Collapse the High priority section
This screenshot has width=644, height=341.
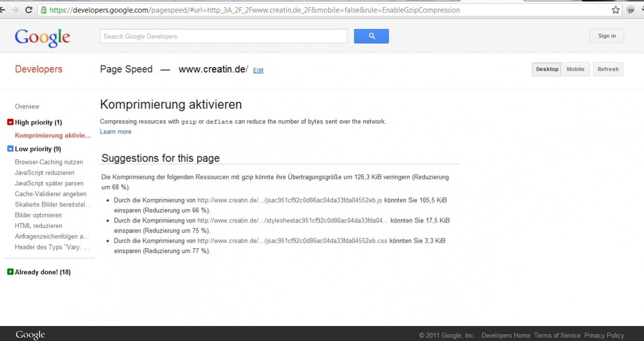(x=10, y=122)
